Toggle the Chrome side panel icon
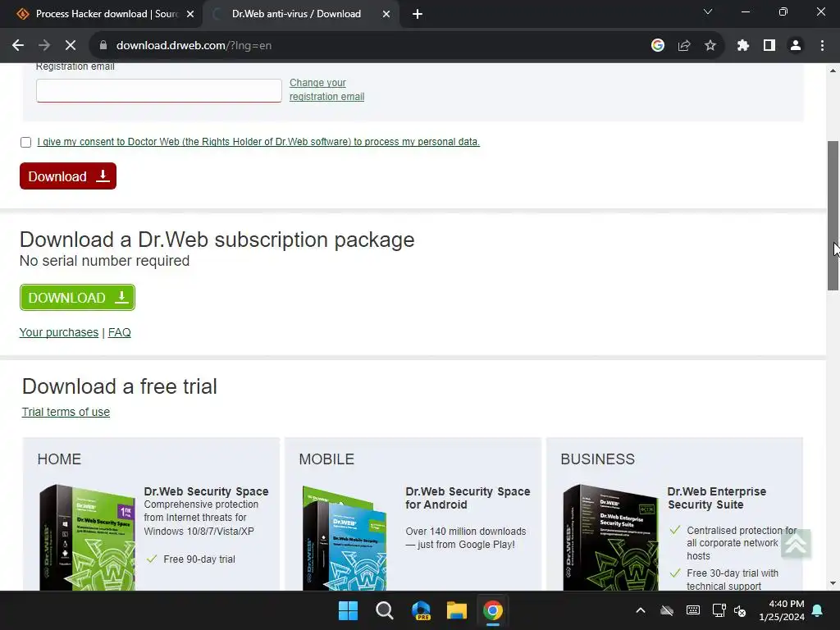This screenshot has height=630, width=840. 769,46
